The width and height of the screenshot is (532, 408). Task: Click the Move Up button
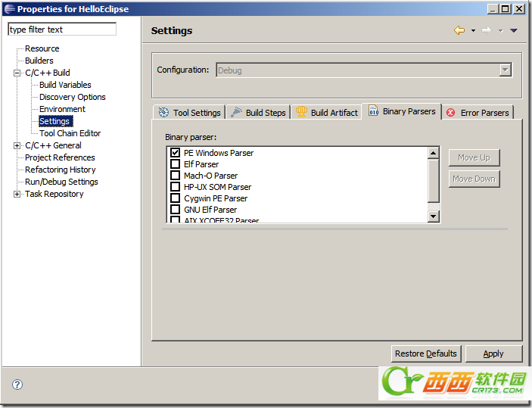point(474,157)
